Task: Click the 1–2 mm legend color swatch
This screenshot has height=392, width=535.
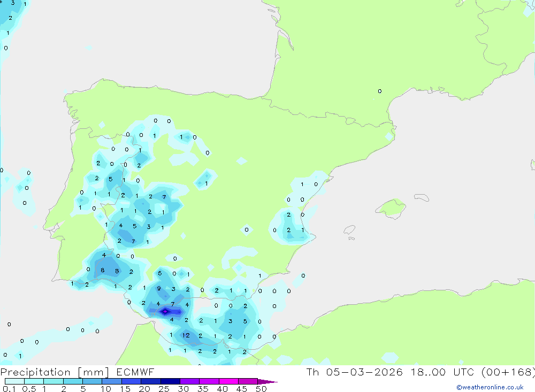Action: click(53, 381)
